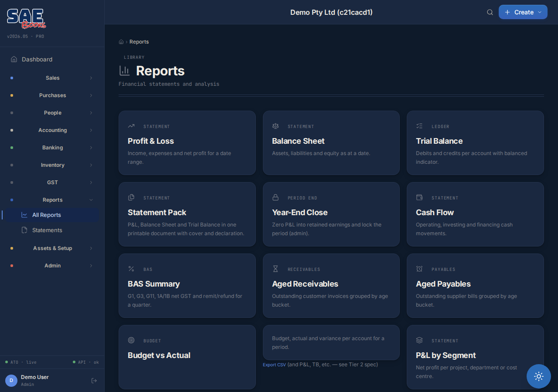Click the ATO live status indicator
The width and height of the screenshot is (558, 392).
pyautogui.click(x=21, y=362)
